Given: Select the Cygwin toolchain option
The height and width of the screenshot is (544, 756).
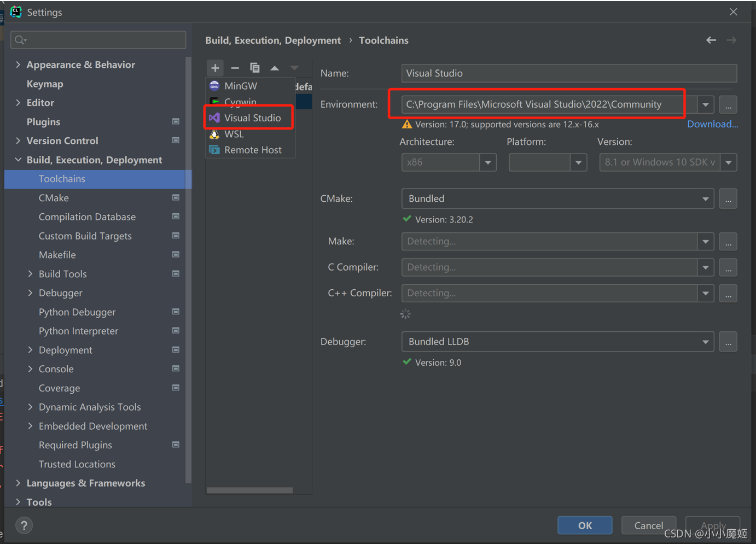Looking at the screenshot, I should coord(240,102).
